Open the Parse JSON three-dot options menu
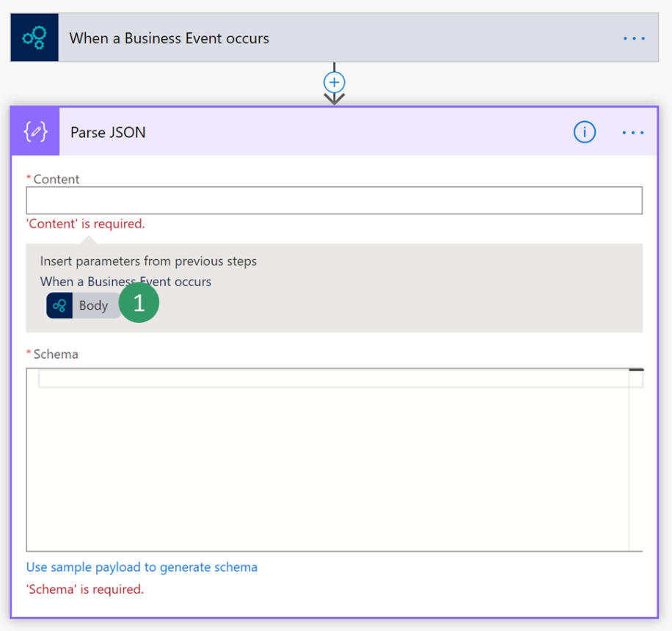672x631 pixels. point(633,133)
